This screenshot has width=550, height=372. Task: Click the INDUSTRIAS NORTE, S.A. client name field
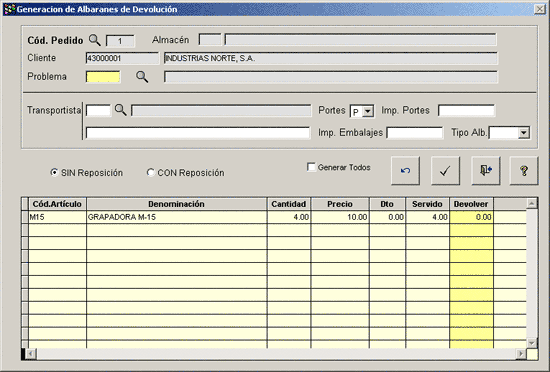[330, 58]
